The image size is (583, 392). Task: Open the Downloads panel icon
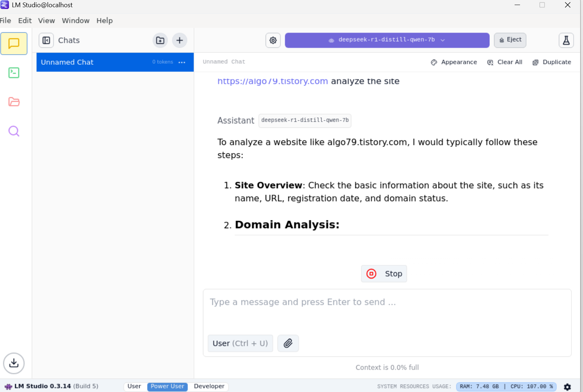[x=14, y=363]
